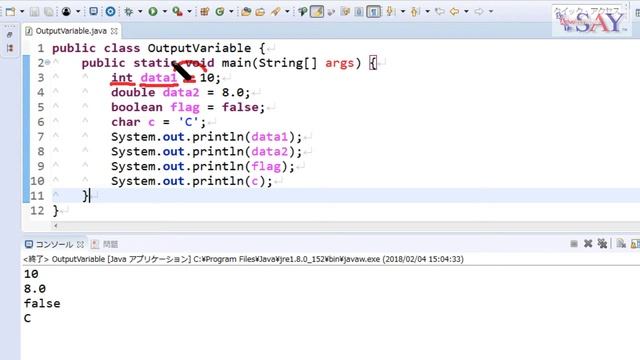Toggle Show Whitespace Characters button

click(373, 11)
